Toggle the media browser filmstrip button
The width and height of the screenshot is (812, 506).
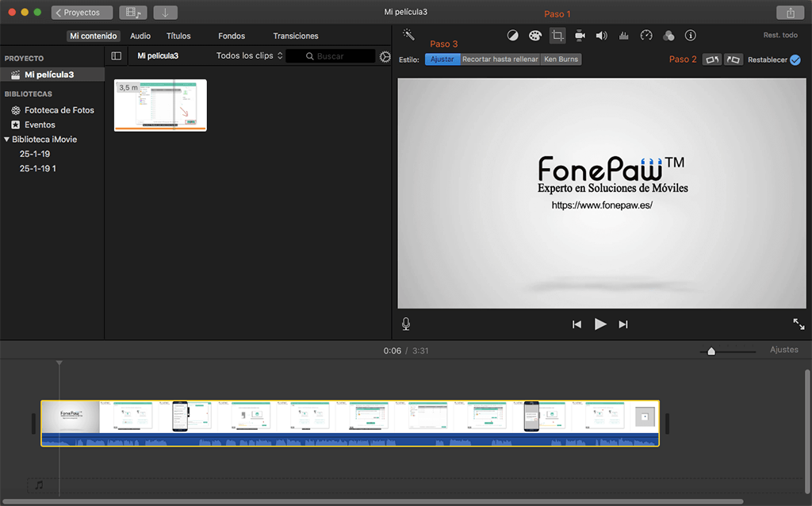point(133,13)
